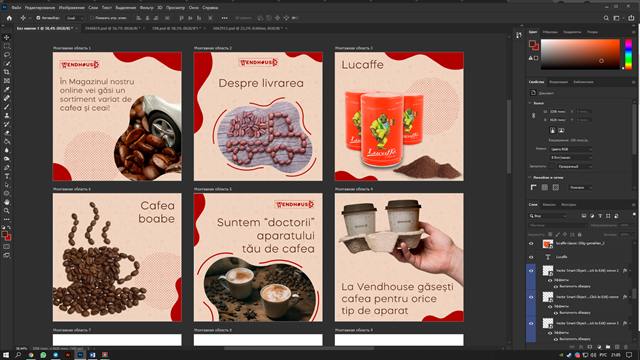The width and height of the screenshot is (640, 360).
Task: Select the Eyedropper tool
Action: tap(7, 89)
